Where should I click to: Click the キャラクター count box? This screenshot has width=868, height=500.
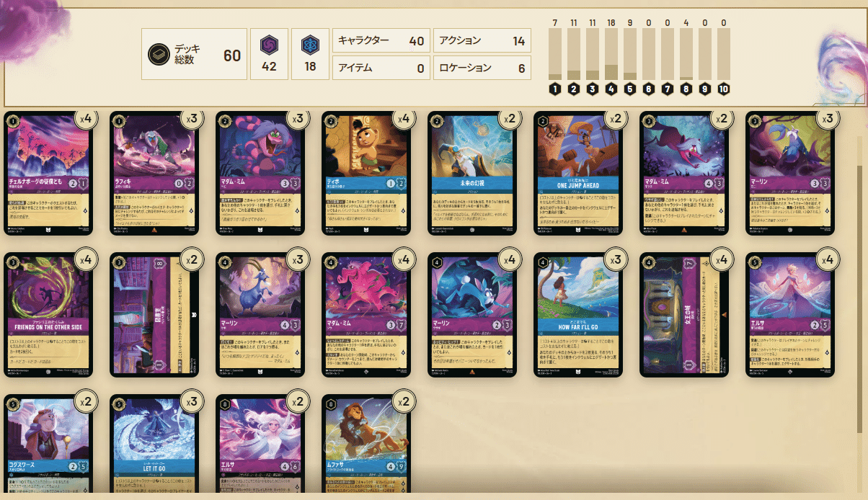(381, 41)
